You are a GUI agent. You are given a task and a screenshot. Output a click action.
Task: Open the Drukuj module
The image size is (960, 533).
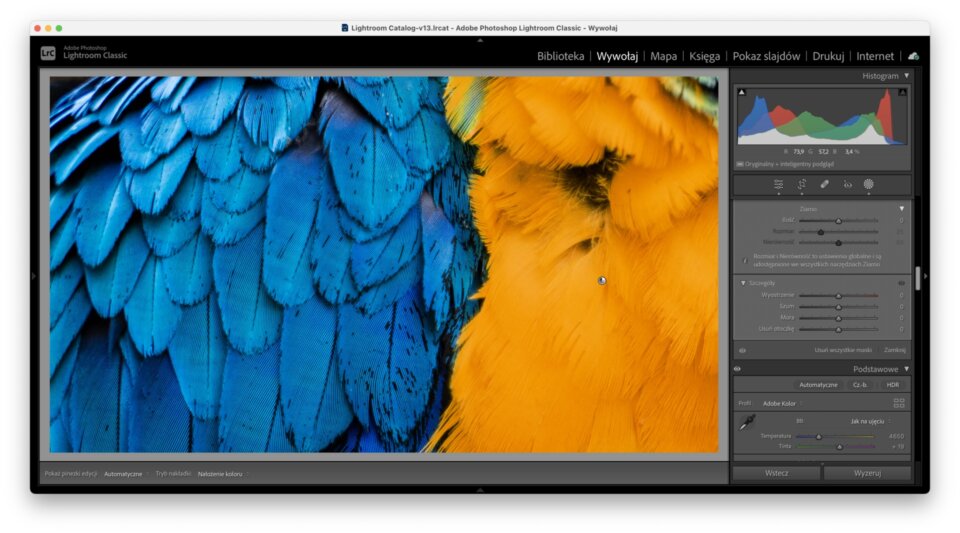click(828, 56)
